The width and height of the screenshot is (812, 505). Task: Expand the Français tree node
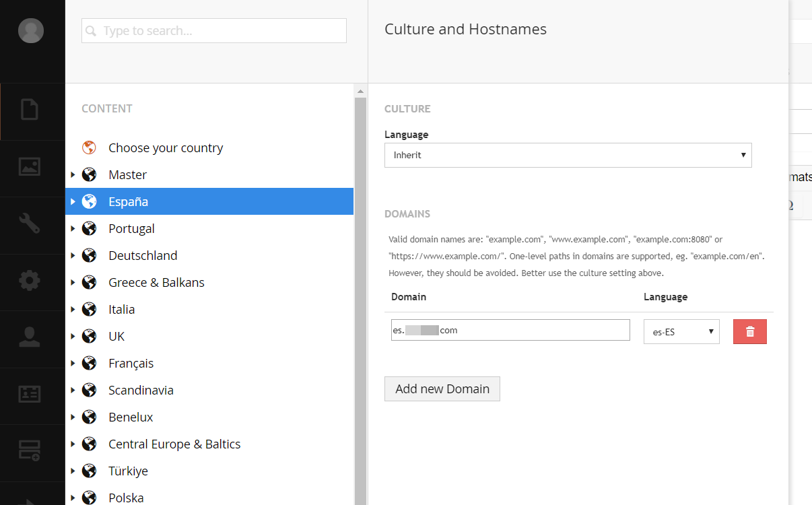click(x=73, y=363)
